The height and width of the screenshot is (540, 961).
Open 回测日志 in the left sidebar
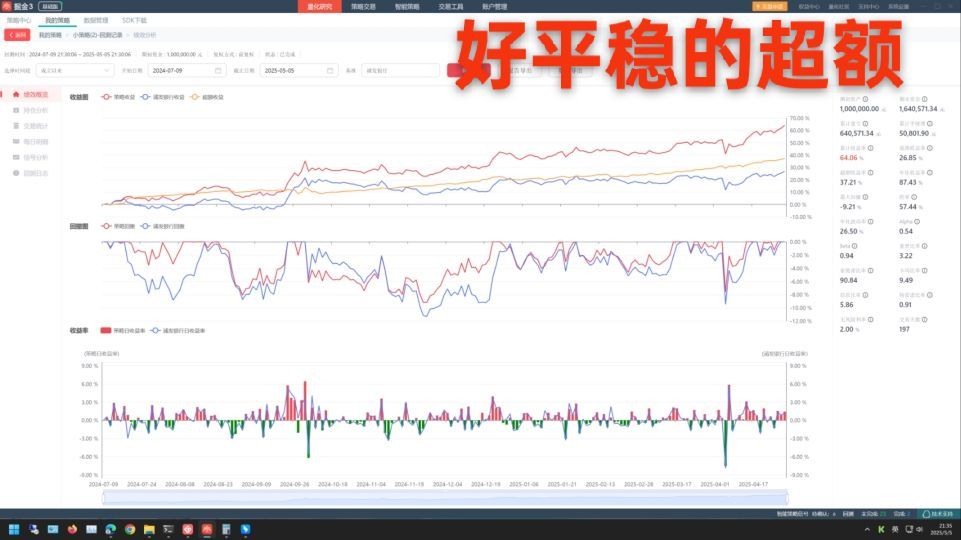coord(35,173)
